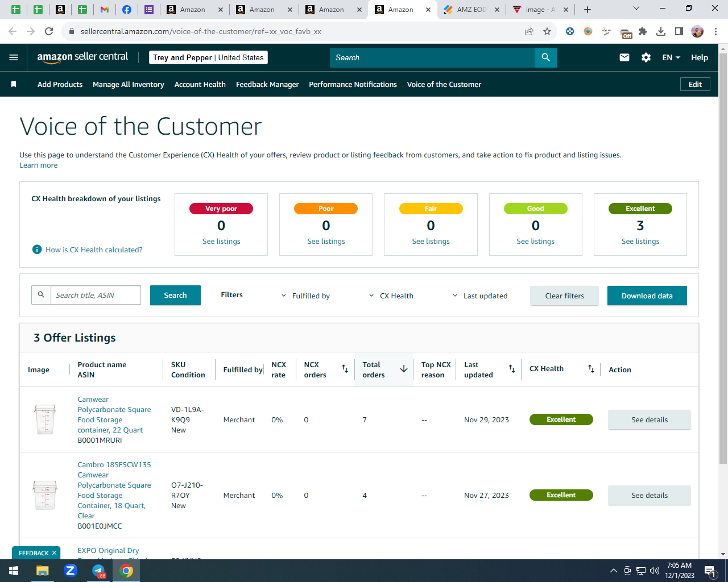Image resolution: width=728 pixels, height=582 pixels.
Task: Open the Trey and Pepper marketplace switcher
Action: (208, 57)
